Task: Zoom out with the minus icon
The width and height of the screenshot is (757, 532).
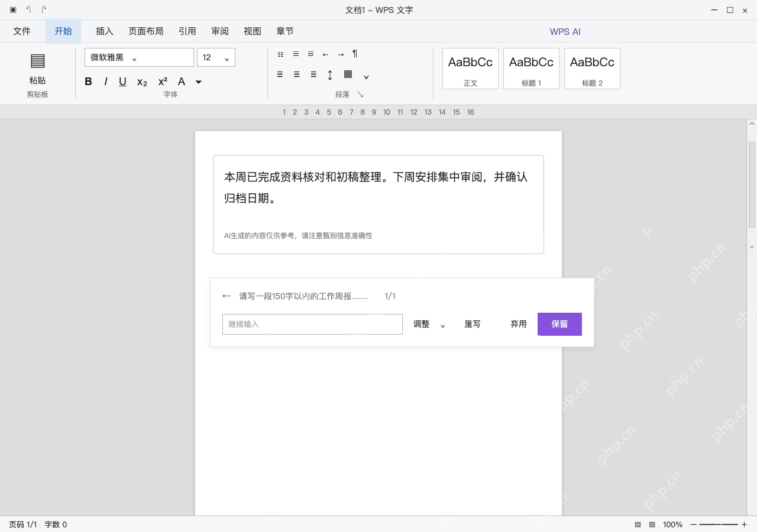Action: click(x=694, y=524)
